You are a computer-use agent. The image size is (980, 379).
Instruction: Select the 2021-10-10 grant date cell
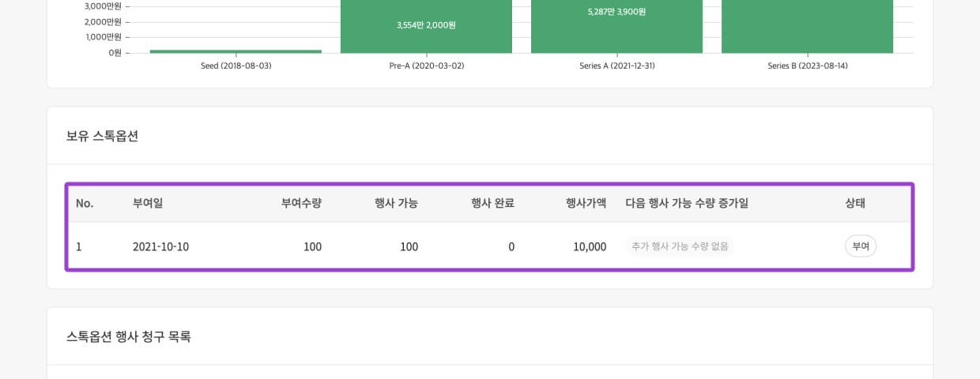tap(160, 246)
